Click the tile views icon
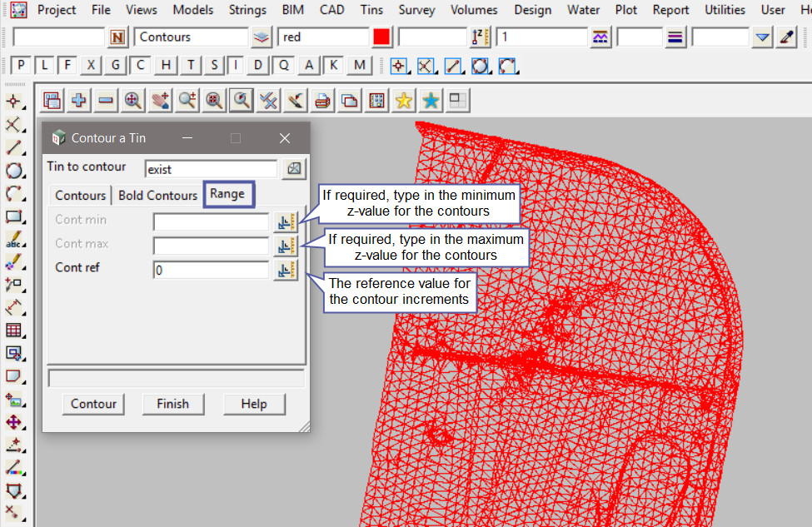812x527 pixels. [x=458, y=101]
